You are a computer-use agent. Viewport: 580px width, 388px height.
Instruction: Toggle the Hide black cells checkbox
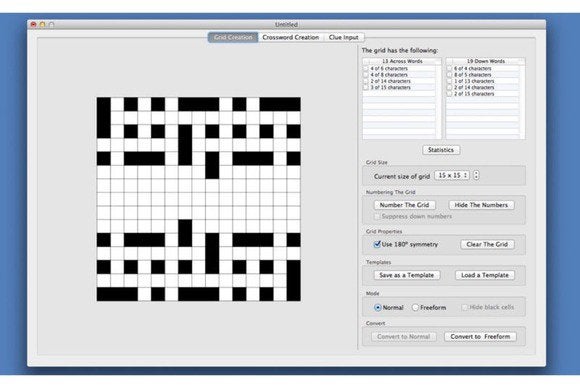[465, 307]
